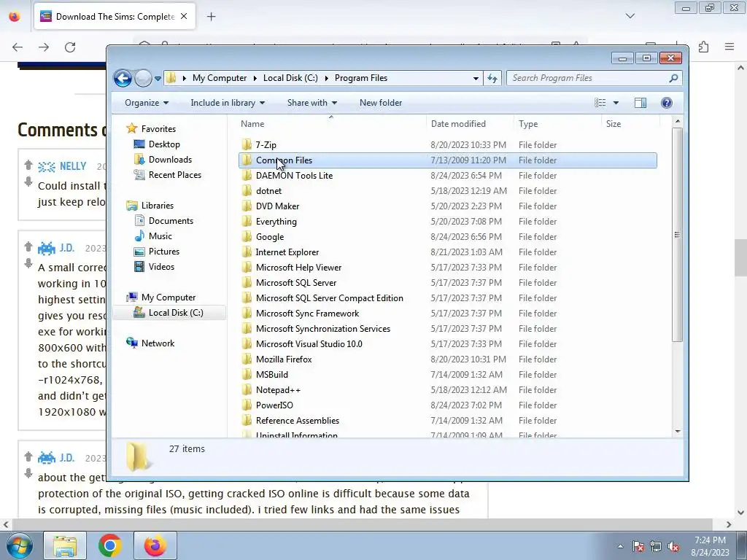This screenshot has width=747, height=560.
Task: Open Recent Places in the sidebar
Action: (175, 175)
